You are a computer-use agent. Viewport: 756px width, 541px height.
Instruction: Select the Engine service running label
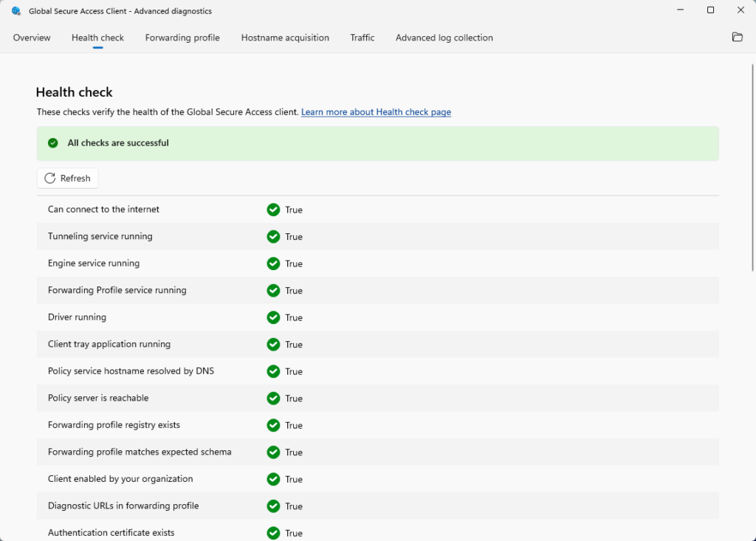tap(94, 263)
